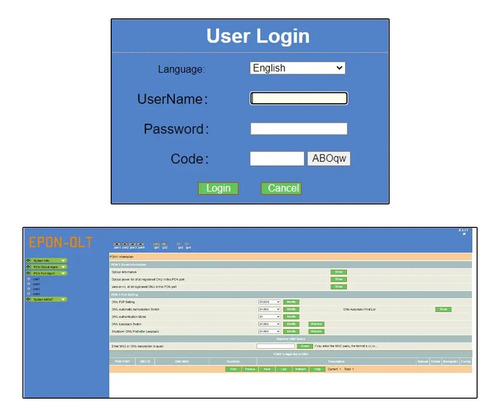Image resolution: width=500 pixels, height=417 pixels.
Task: Click the green Cancel button
Action: (x=281, y=188)
